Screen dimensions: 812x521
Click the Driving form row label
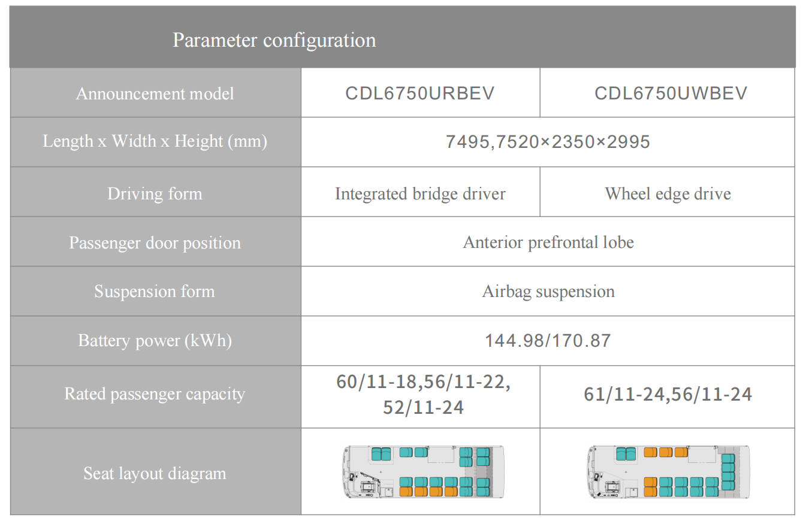tap(155, 192)
